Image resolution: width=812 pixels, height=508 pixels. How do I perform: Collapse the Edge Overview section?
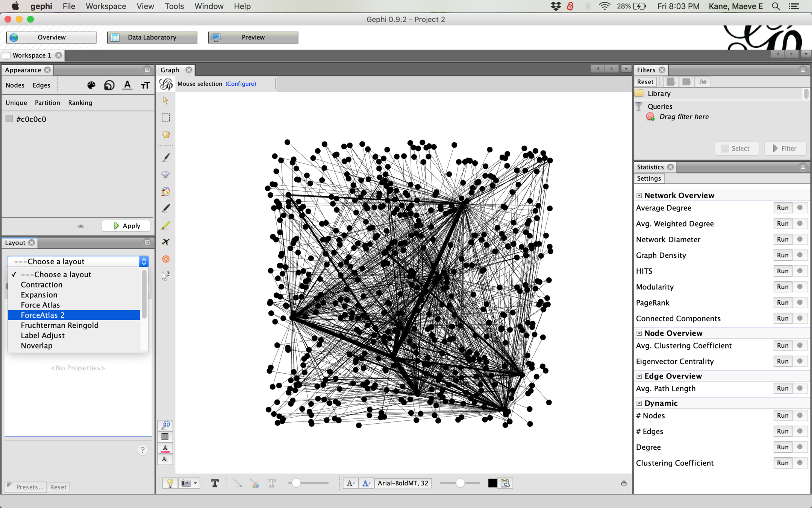[639, 376]
